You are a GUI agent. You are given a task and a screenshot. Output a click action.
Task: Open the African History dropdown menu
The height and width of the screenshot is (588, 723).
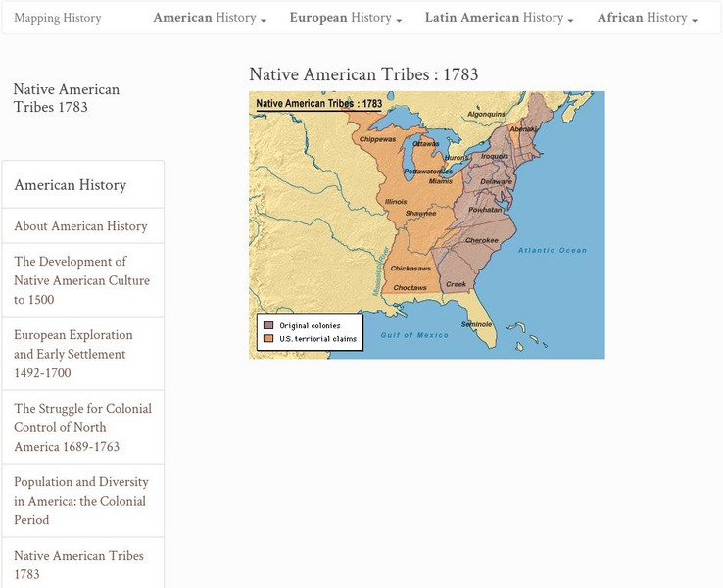tap(648, 18)
